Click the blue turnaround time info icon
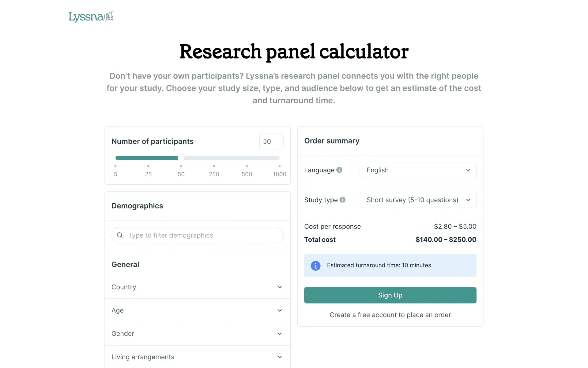Screen dimensions: 588x368 click(x=316, y=266)
